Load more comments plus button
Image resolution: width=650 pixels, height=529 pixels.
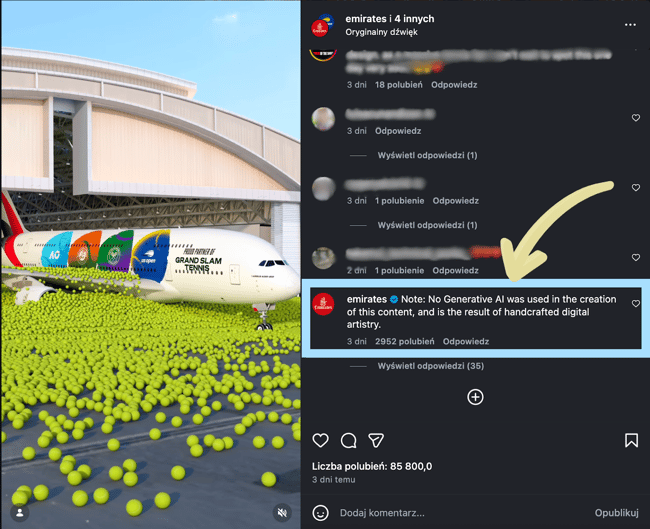coord(475,397)
